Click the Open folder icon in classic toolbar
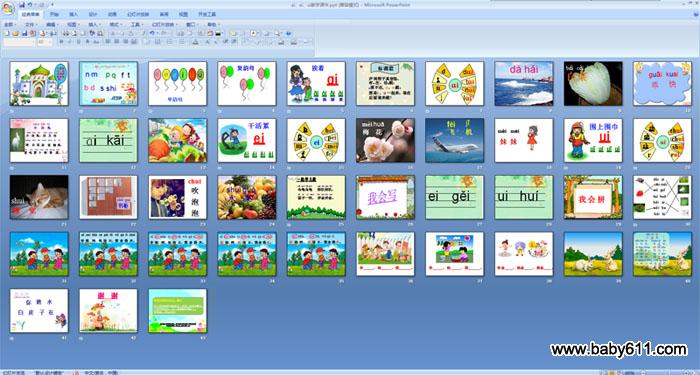Viewport: 700px width, 375px height. click(x=16, y=33)
